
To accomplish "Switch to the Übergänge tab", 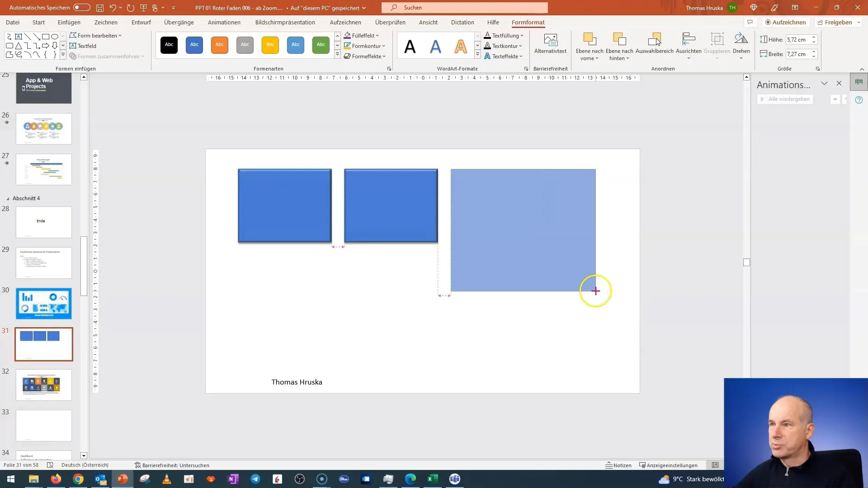I will (179, 22).
